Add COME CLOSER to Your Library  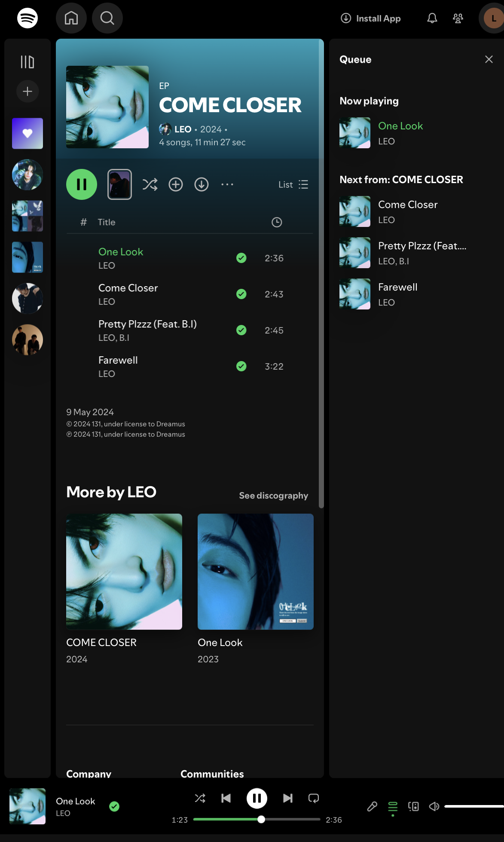tap(176, 184)
